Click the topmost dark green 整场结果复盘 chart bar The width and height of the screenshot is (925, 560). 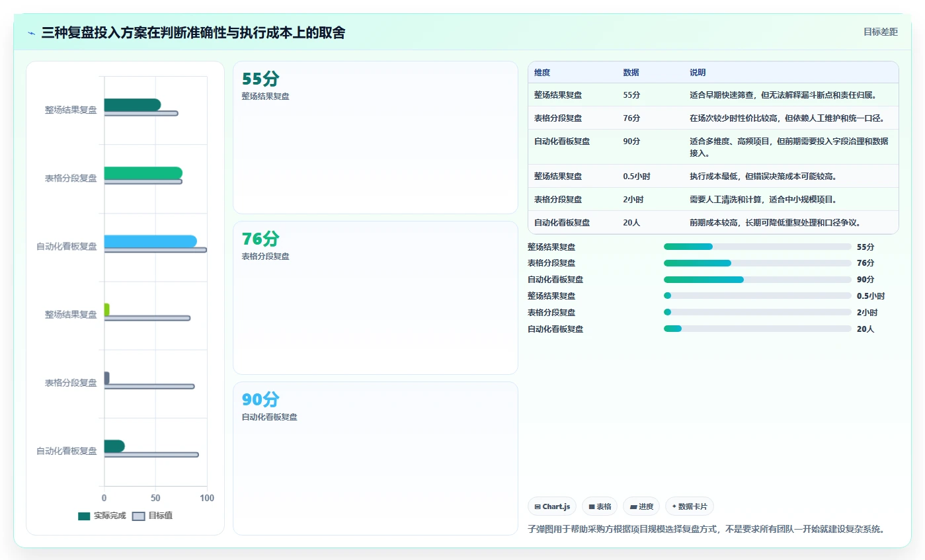click(132, 104)
